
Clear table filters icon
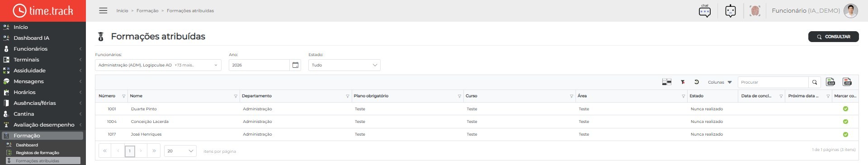(683, 82)
